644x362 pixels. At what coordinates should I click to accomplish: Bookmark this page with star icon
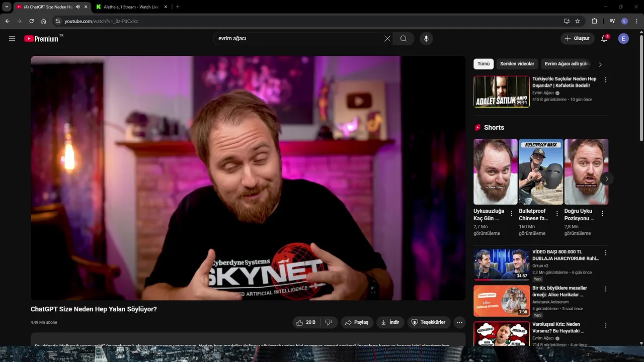578,21
